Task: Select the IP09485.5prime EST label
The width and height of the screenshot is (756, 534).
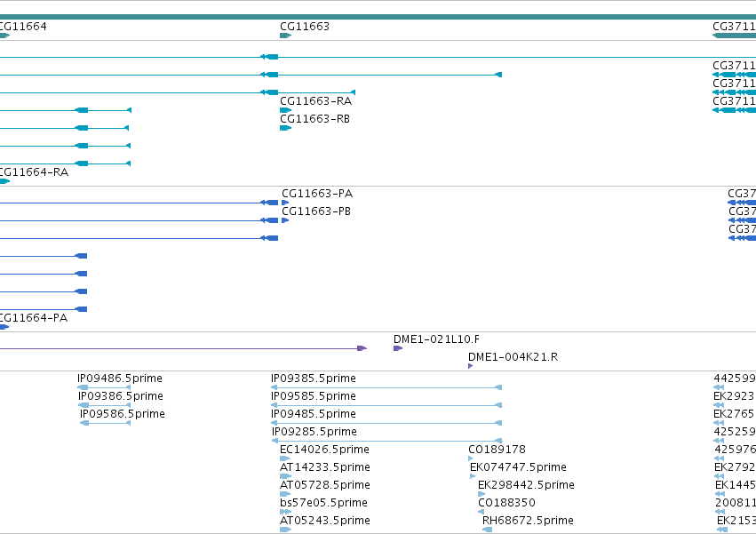Action: pyautogui.click(x=314, y=414)
